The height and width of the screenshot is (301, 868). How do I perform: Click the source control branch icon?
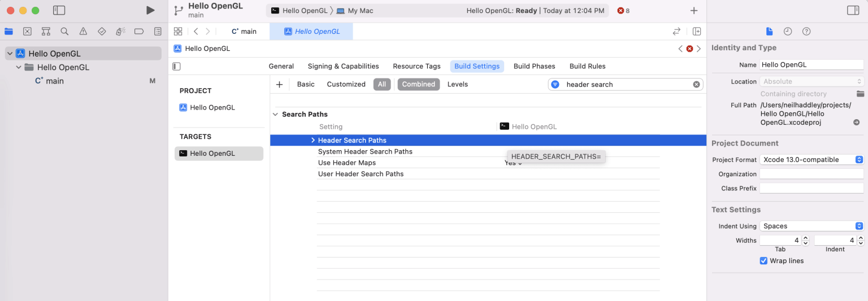tap(179, 10)
